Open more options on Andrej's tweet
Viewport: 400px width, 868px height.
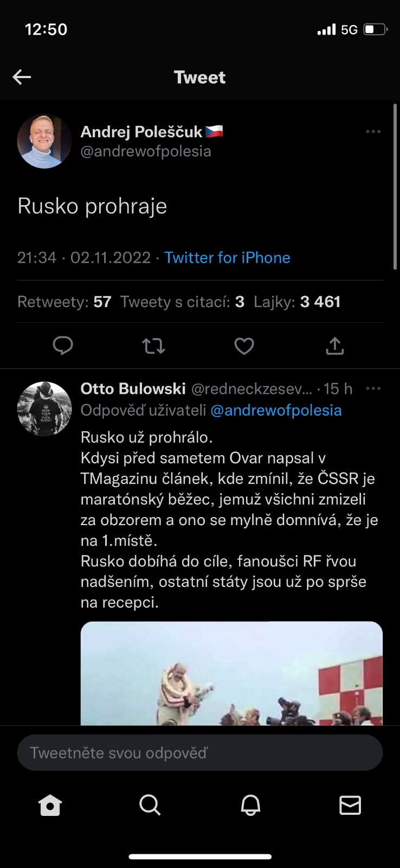(373, 132)
